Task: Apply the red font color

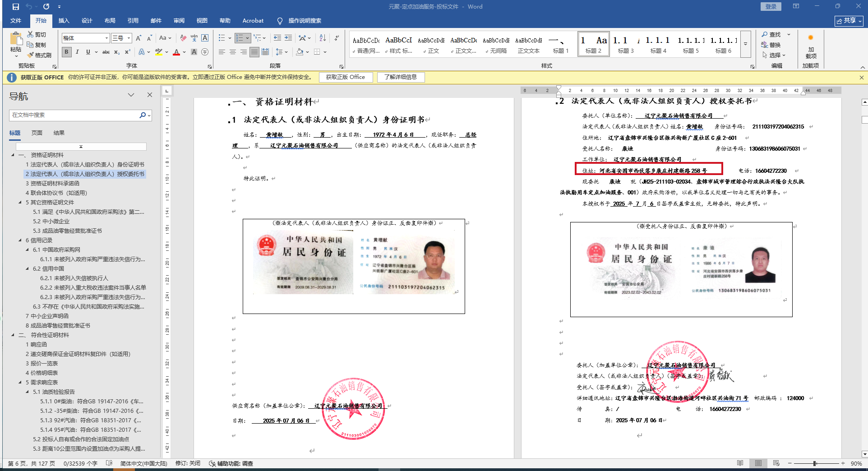Action: [176, 52]
